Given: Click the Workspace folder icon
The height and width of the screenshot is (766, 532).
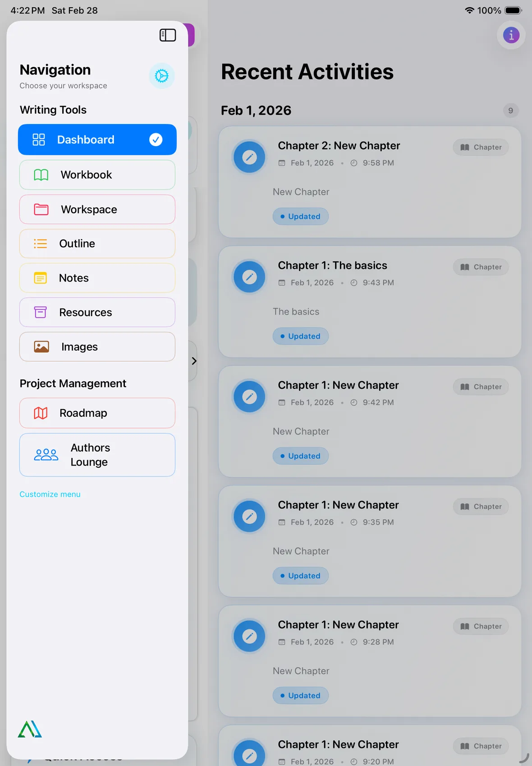Looking at the screenshot, I should pyautogui.click(x=41, y=209).
